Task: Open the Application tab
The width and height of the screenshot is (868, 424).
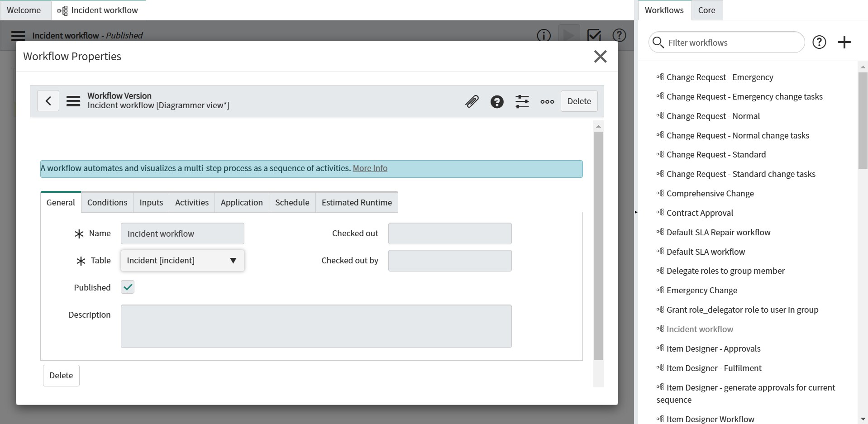Action: 242,202
